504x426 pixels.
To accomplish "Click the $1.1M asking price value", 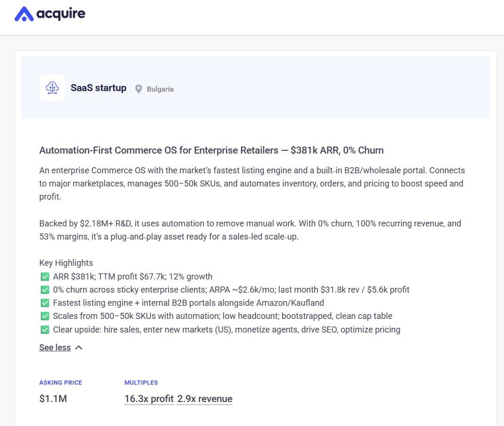I will click(53, 399).
